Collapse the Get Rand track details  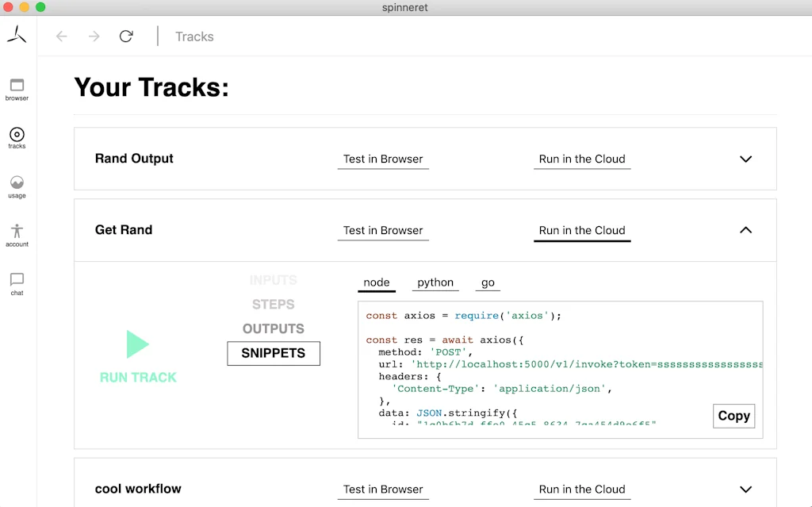click(745, 229)
